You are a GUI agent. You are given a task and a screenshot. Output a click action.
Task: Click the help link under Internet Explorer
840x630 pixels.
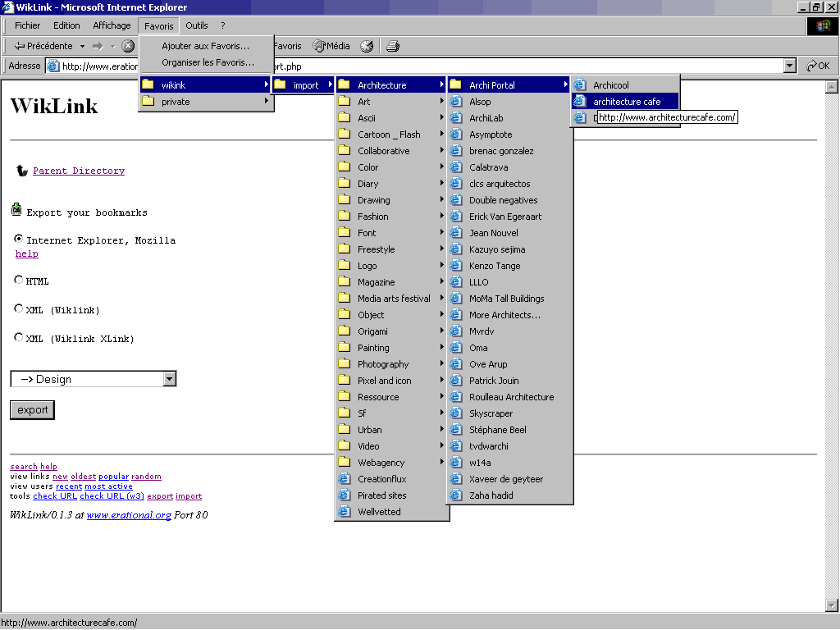(x=27, y=253)
